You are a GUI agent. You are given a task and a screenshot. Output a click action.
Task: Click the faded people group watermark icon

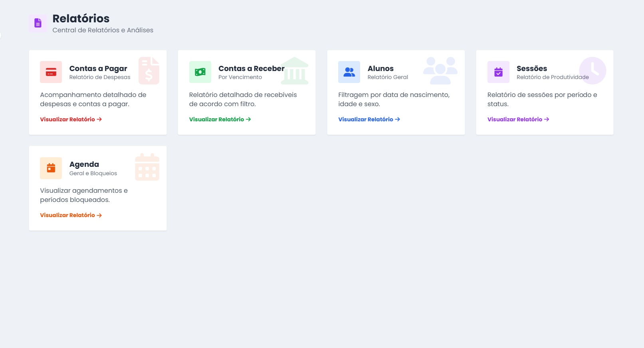[440, 71]
